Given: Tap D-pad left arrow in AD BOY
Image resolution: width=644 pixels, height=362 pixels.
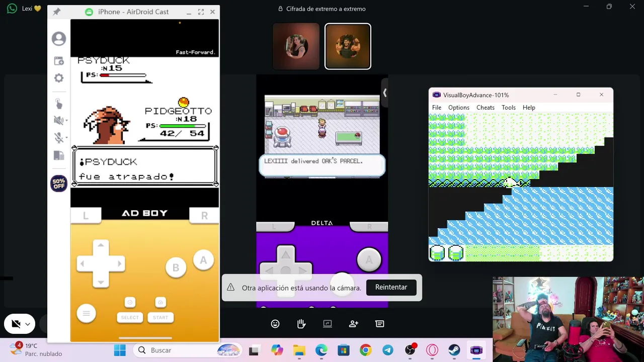Looking at the screenshot, I should pos(83,263).
